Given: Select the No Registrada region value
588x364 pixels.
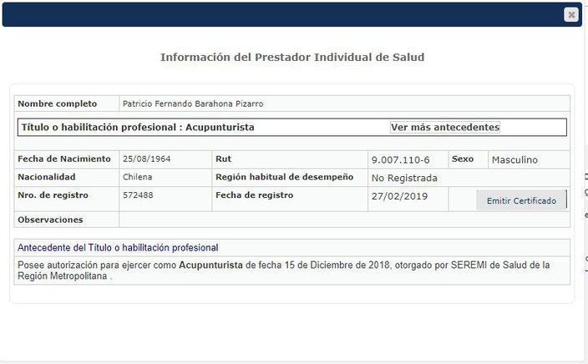Looking at the screenshot, I should pos(404,178).
